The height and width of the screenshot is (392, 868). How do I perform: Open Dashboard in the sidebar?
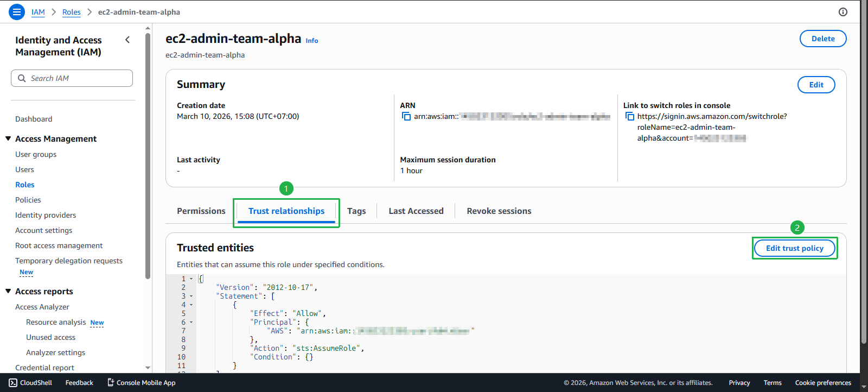(x=34, y=119)
